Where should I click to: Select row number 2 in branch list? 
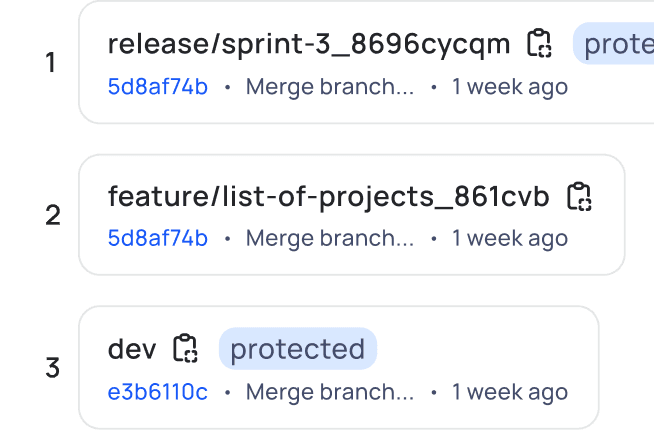(53, 216)
